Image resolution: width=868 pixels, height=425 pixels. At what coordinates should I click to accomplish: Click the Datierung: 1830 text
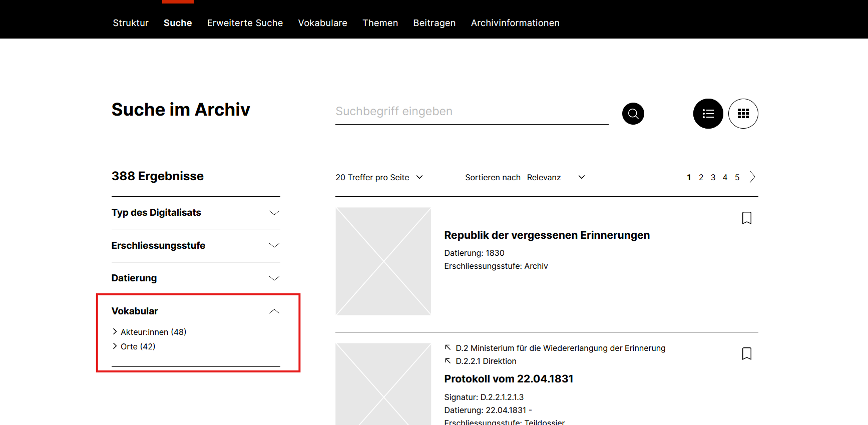pos(474,253)
